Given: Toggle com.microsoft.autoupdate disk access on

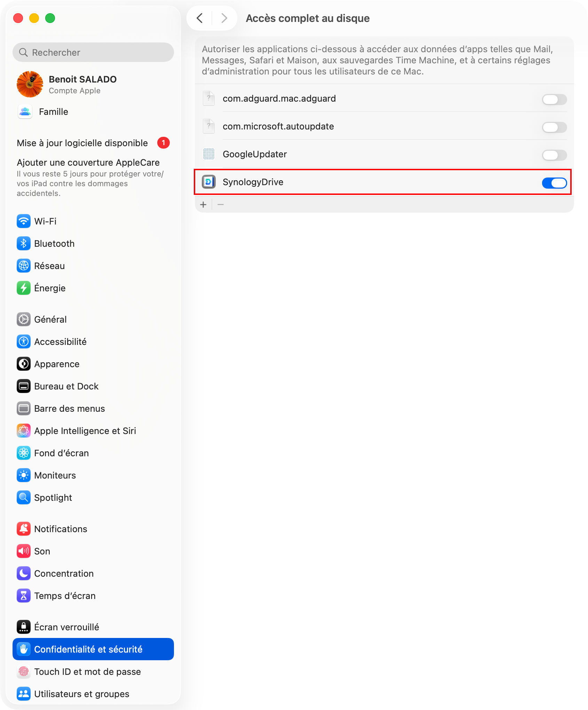Looking at the screenshot, I should click(x=554, y=127).
